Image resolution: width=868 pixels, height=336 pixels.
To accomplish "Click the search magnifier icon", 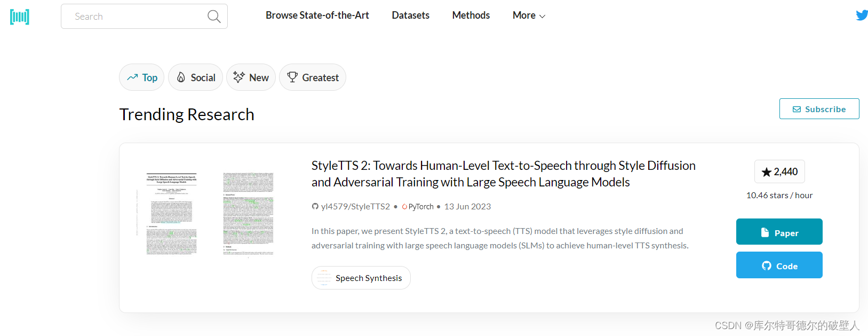I will [x=214, y=17].
